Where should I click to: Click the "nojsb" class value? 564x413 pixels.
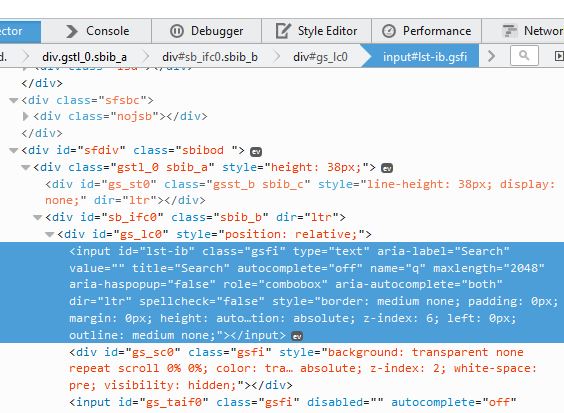click(x=134, y=116)
